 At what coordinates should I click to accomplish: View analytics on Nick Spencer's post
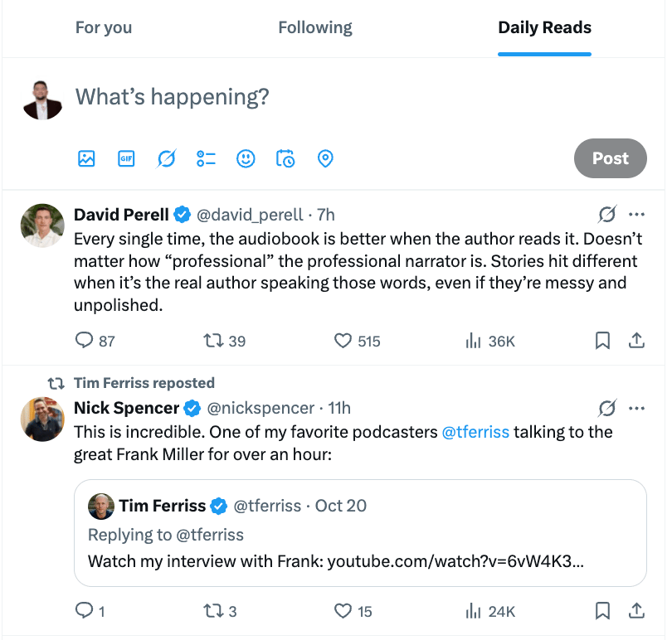475,612
